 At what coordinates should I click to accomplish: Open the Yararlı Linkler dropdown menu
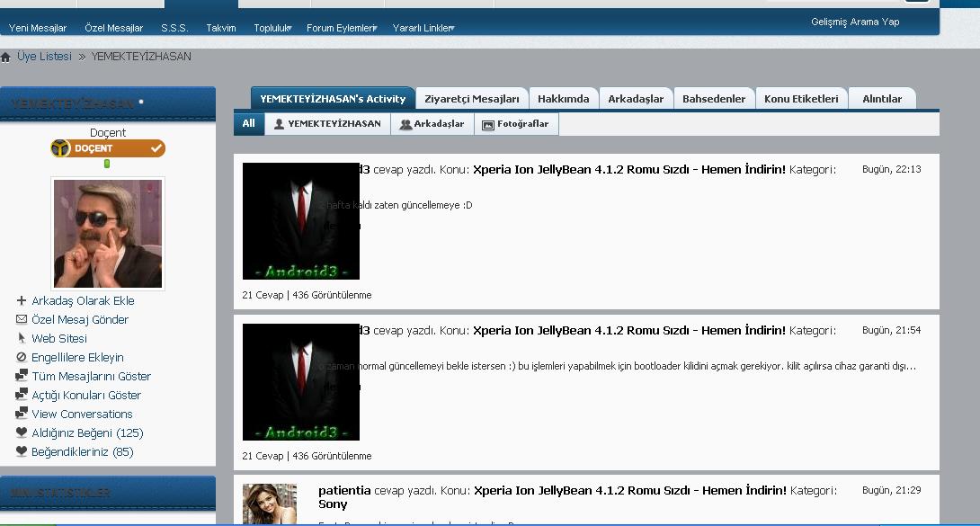pos(423,28)
